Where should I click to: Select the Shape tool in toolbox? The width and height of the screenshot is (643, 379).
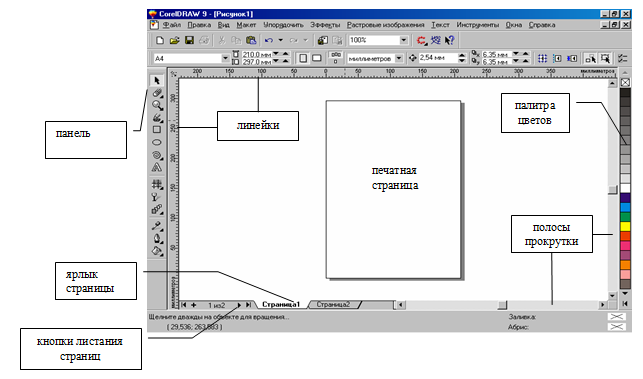157,93
